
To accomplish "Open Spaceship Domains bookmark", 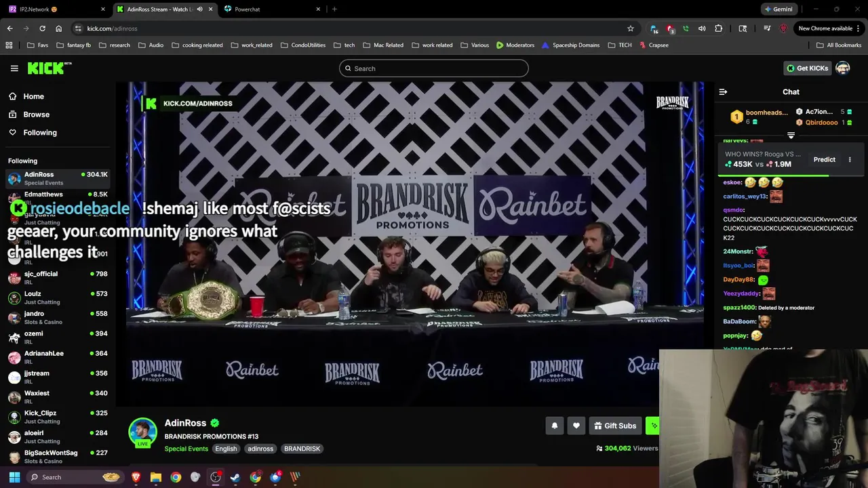I will [x=570, y=45].
